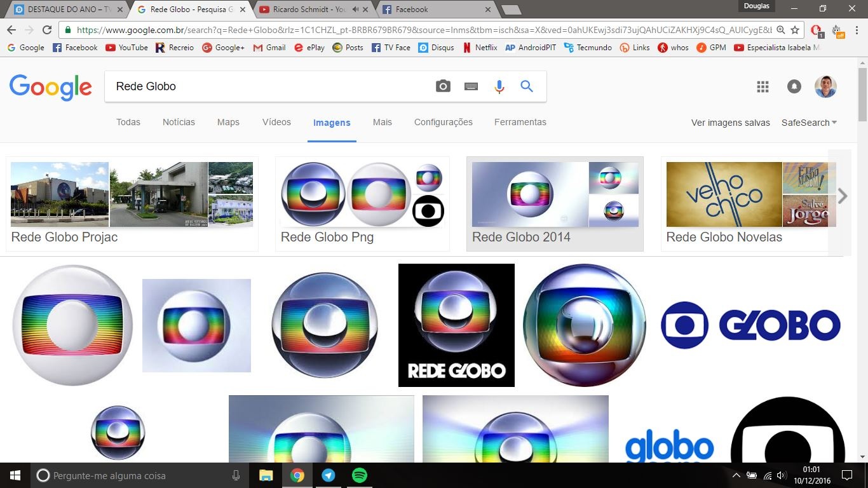Open the Disqus bookmark
This screenshot has height=488, width=868.
click(436, 48)
